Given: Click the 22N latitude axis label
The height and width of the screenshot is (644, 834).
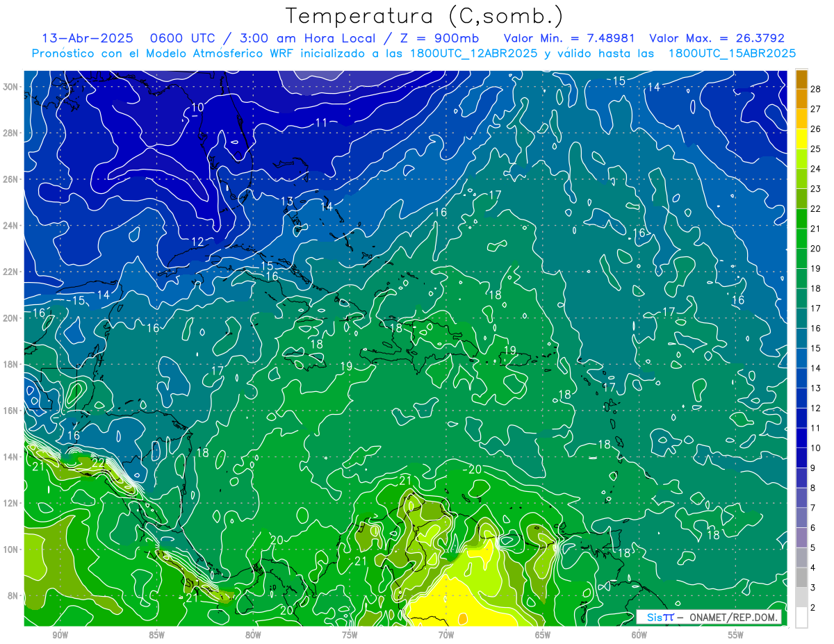Looking at the screenshot, I should pos(12,272).
